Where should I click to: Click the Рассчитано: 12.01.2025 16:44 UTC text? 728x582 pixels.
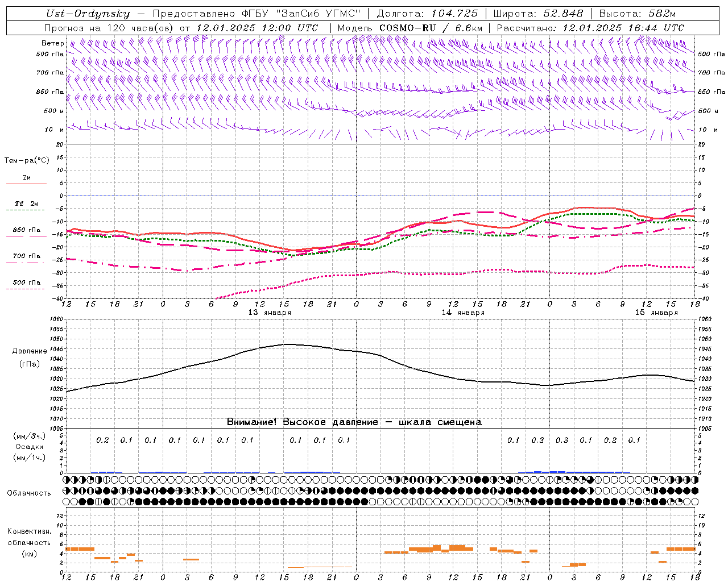point(590,28)
